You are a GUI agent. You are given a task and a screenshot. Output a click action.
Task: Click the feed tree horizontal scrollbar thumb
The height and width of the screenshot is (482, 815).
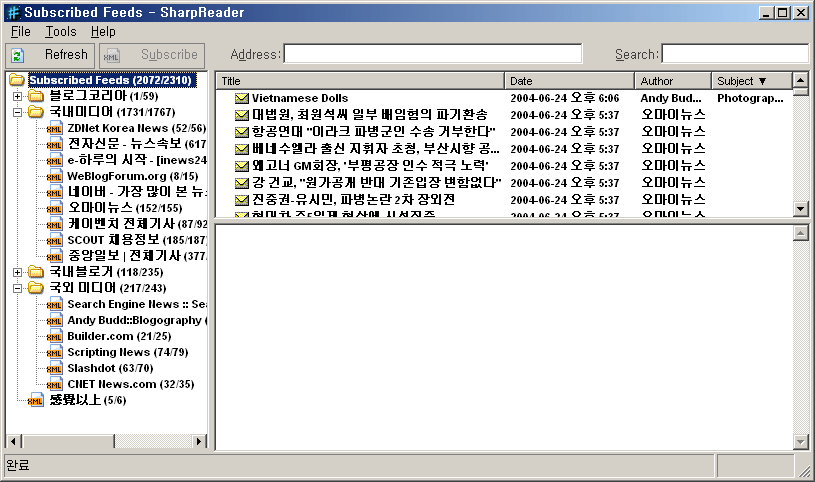point(68,441)
